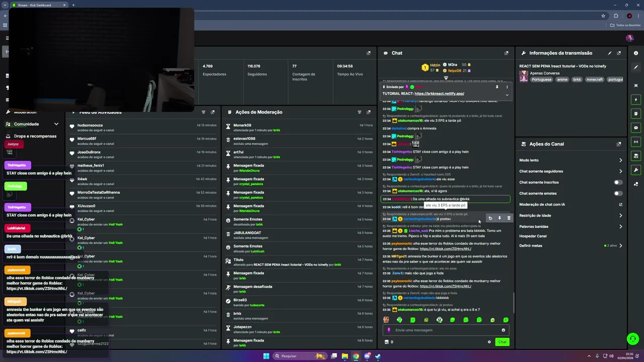Image resolution: width=644 pixels, height=362 pixels.
Task: Switch to Stream - Kick Dashboard browser tab
Action: pyautogui.click(x=38, y=5)
